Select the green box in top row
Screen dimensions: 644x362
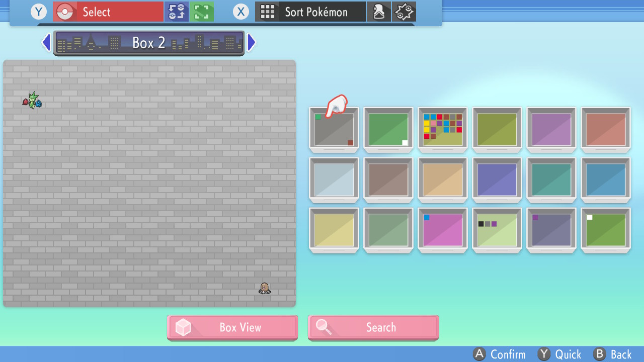pos(388,129)
